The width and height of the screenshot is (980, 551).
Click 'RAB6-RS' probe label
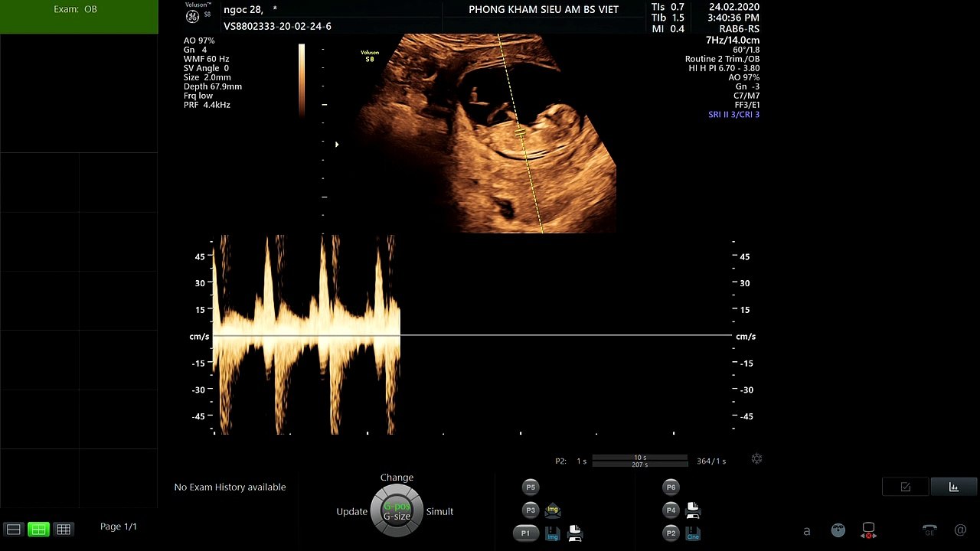click(740, 29)
